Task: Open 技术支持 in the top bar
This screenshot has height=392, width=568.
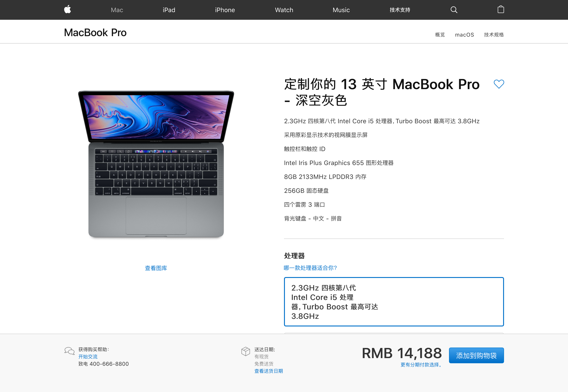Action: [400, 10]
